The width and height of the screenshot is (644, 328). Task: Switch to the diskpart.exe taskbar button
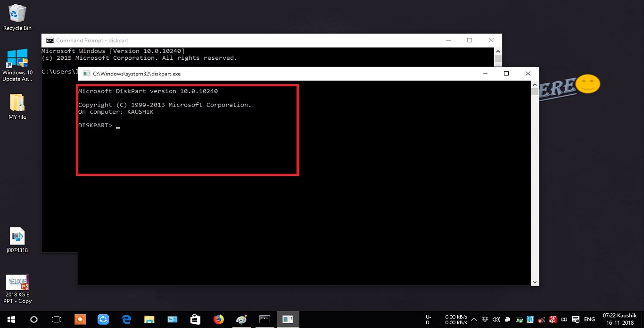click(288, 320)
